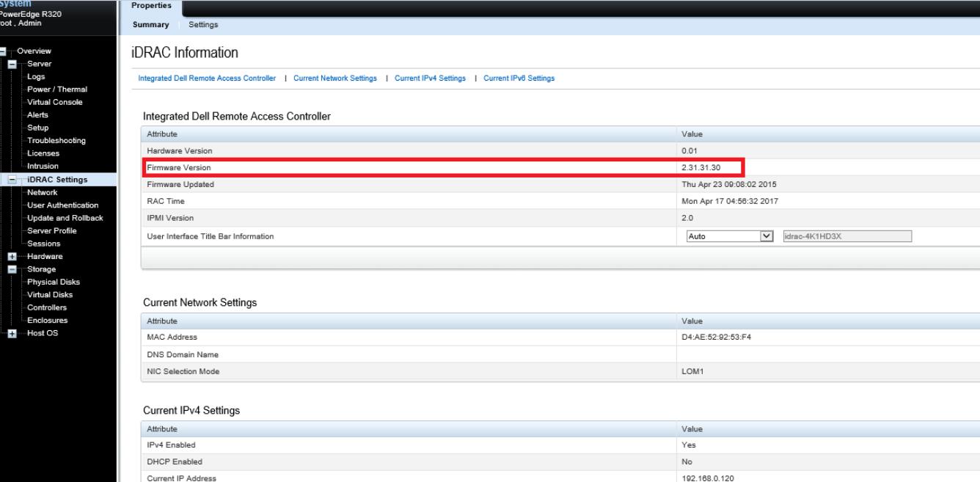Launch Virtual Console from the tree
The height and width of the screenshot is (482, 980).
(54, 103)
